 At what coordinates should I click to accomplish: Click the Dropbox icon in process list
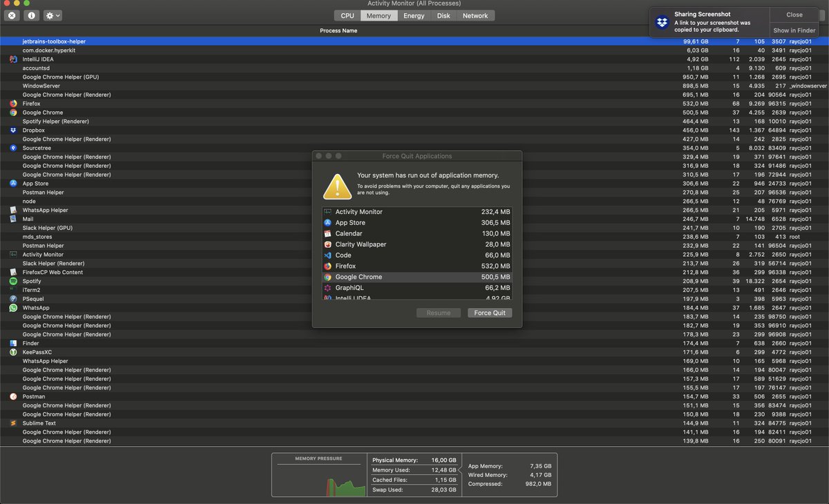point(13,130)
